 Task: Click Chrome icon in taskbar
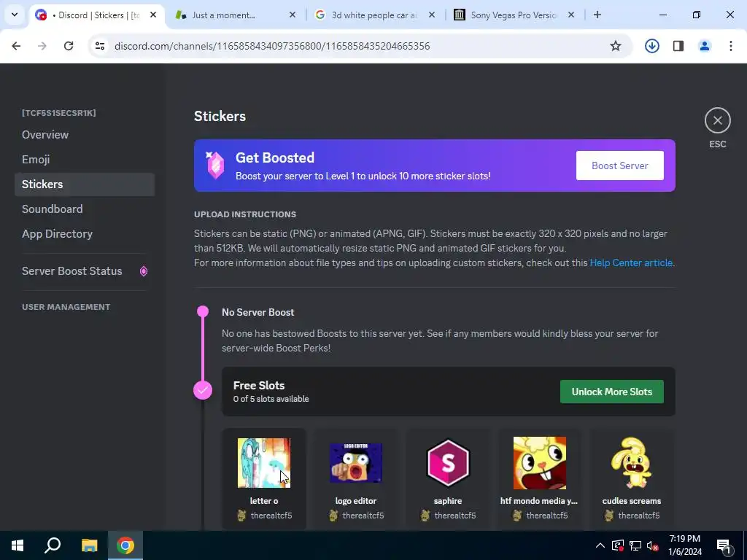tap(125, 545)
